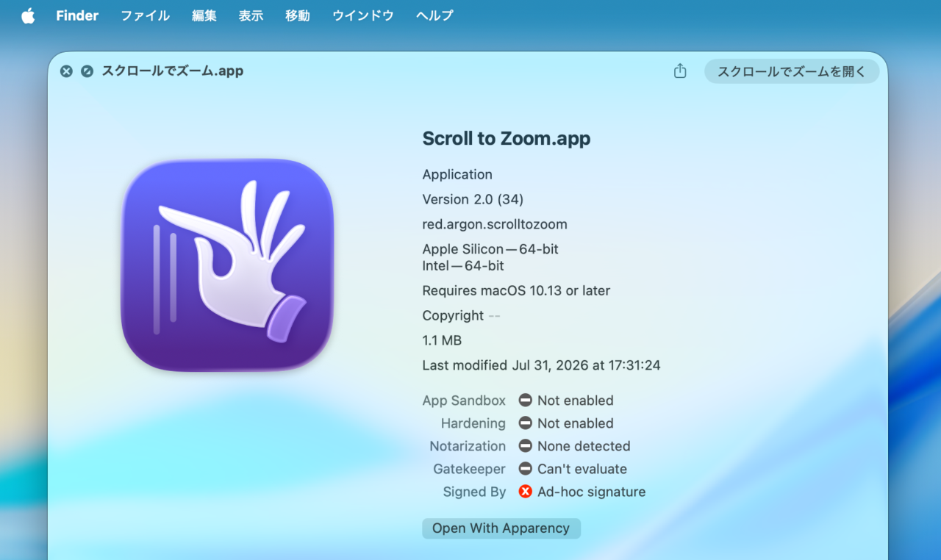
Task: Click the Signed By label
Action: tap(474, 492)
